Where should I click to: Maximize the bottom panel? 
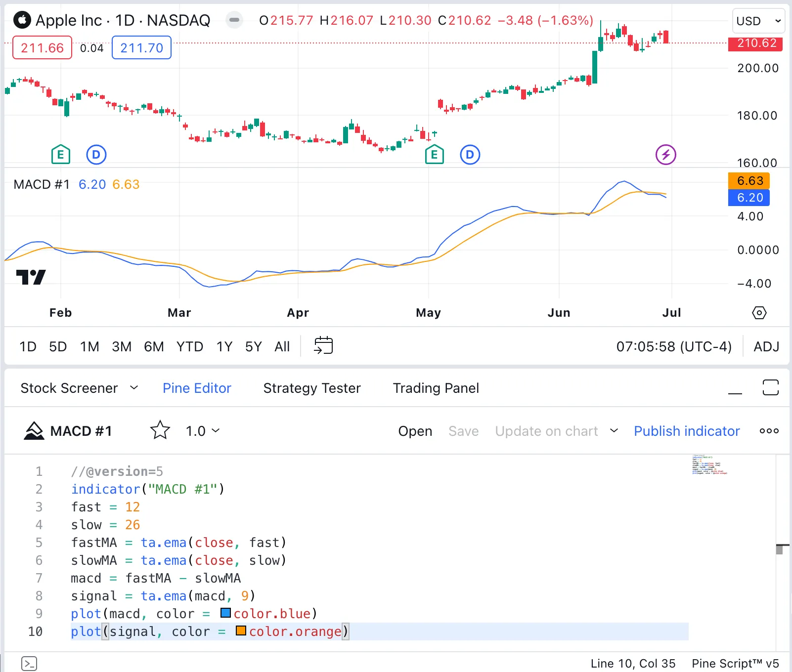click(x=770, y=387)
